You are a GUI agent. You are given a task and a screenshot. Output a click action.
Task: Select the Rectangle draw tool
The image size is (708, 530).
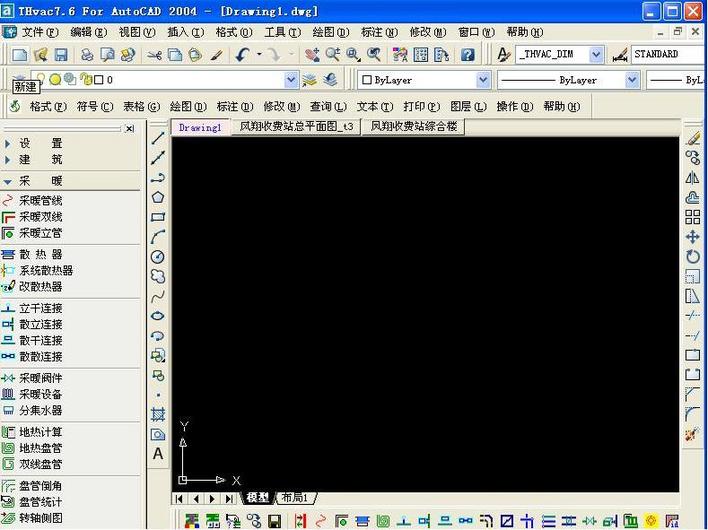(x=158, y=217)
